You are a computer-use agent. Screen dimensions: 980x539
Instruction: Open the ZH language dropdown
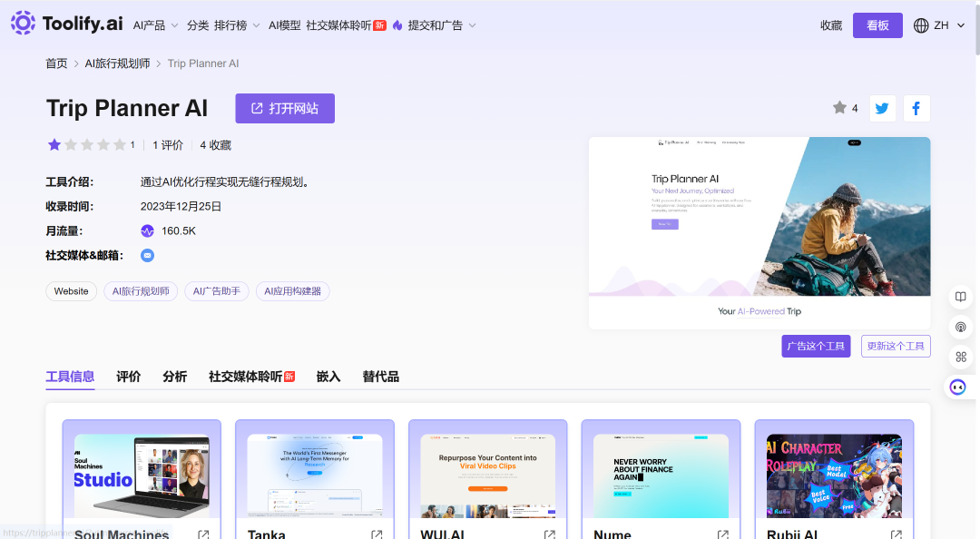point(949,25)
